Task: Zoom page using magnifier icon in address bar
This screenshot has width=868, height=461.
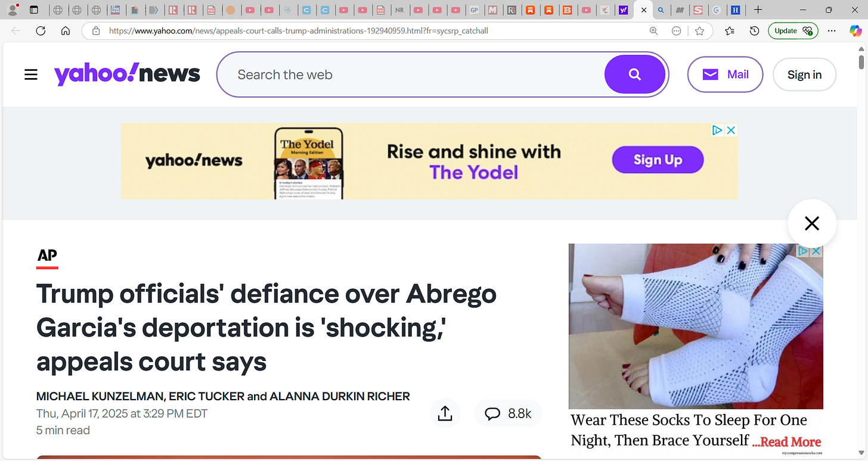Action: (653, 31)
